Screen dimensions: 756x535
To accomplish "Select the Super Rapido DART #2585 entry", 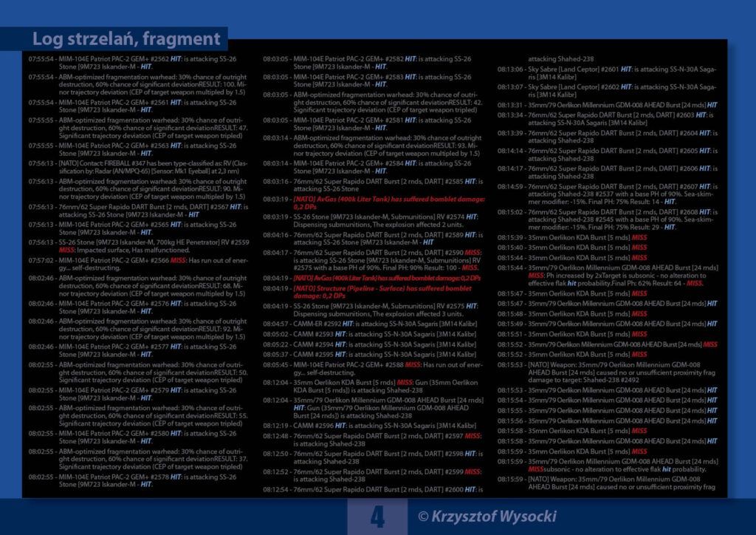I will [374, 185].
